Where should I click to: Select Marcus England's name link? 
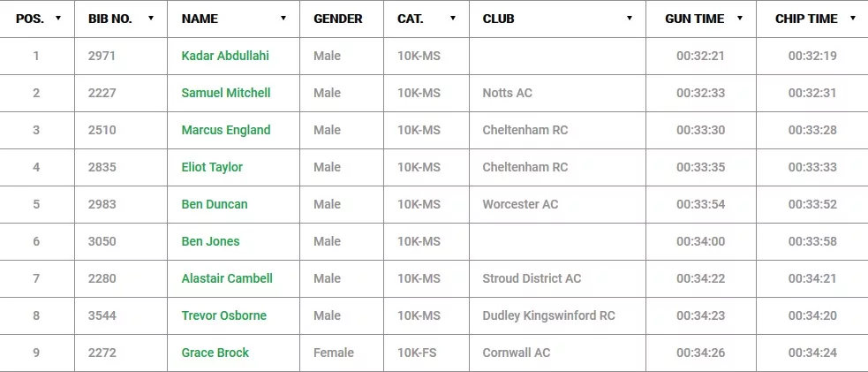(x=226, y=130)
